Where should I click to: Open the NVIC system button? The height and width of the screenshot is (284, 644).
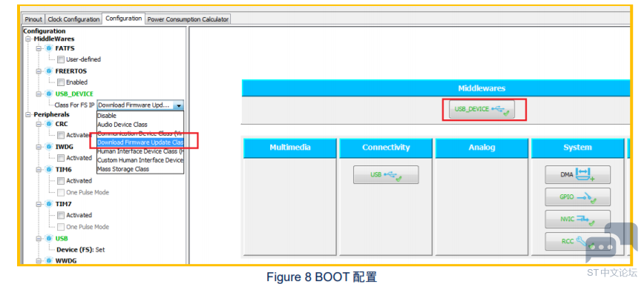click(578, 219)
